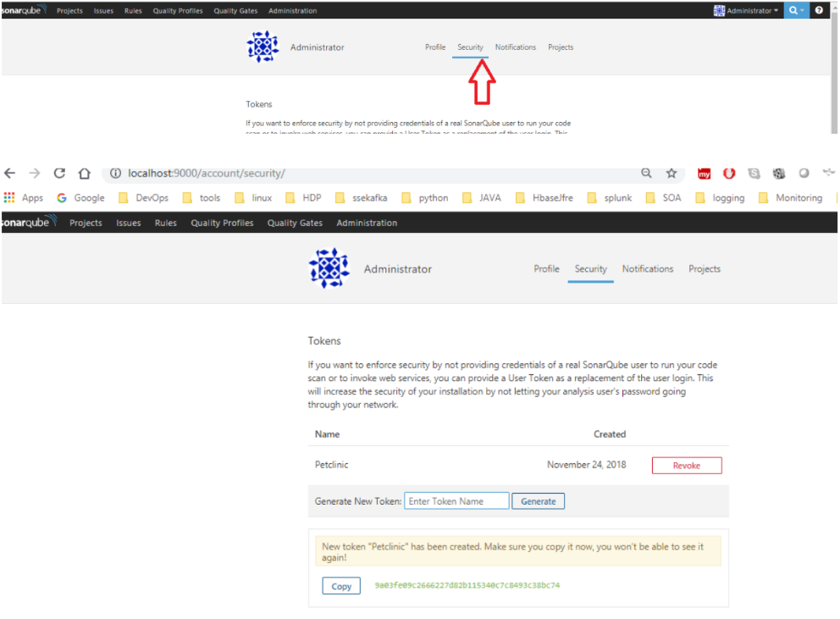The image size is (840, 619).
Task: Open the HbaseJfre bookmark folder
Action: tap(544, 198)
